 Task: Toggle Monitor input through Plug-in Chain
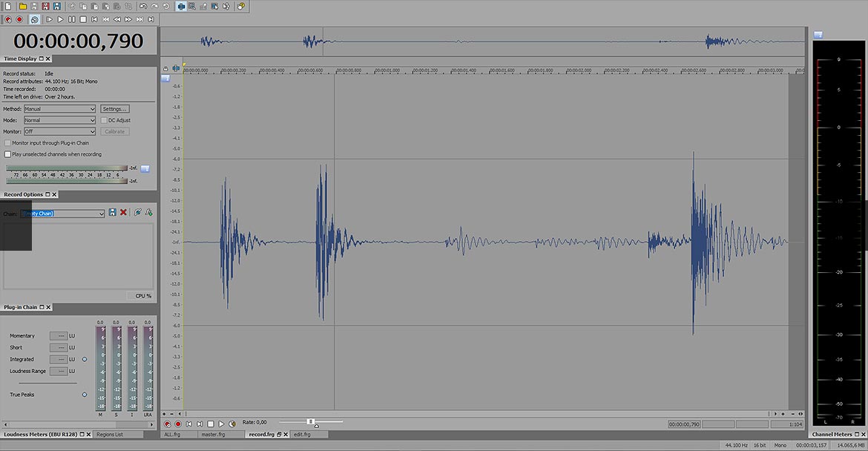pyautogui.click(x=7, y=142)
